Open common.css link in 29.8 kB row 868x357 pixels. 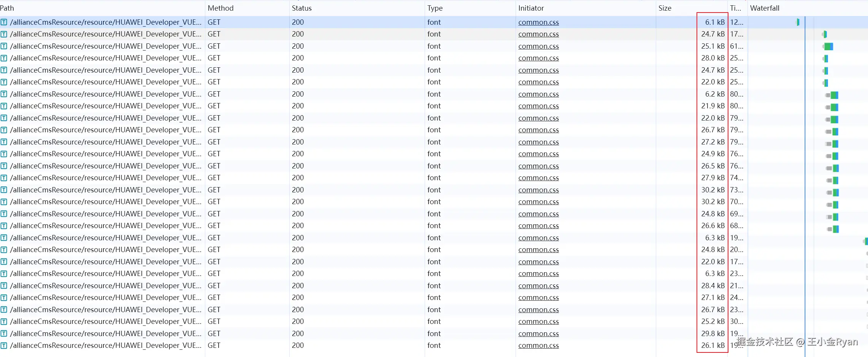538,333
